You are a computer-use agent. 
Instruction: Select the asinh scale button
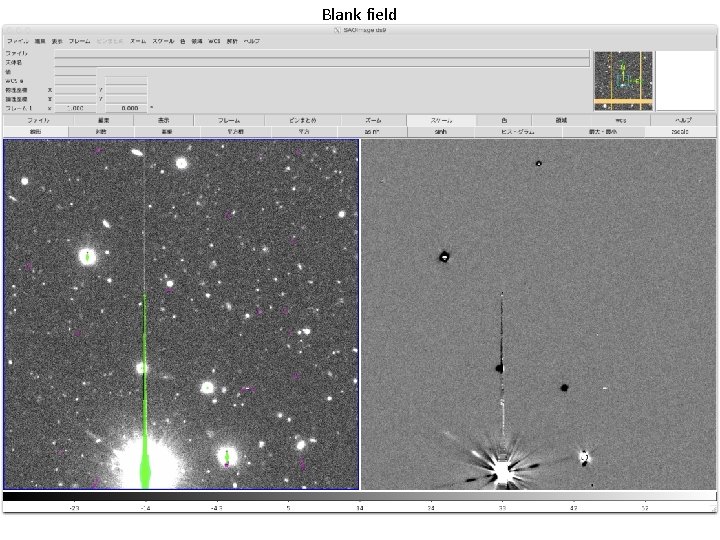(372, 132)
